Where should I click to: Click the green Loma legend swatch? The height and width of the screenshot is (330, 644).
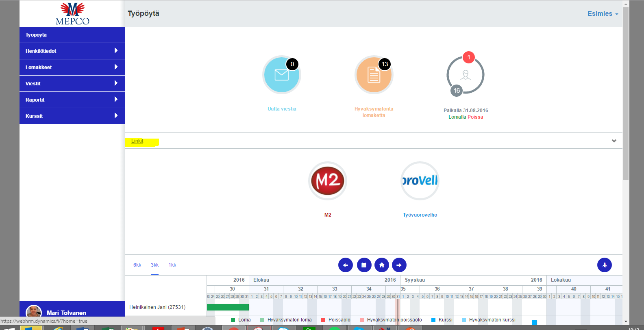point(233,320)
